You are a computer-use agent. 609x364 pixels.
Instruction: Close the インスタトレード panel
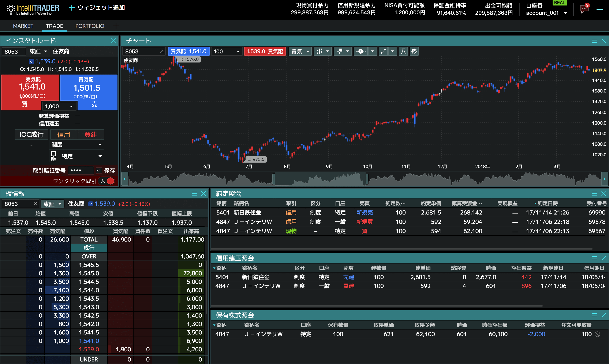pos(113,41)
